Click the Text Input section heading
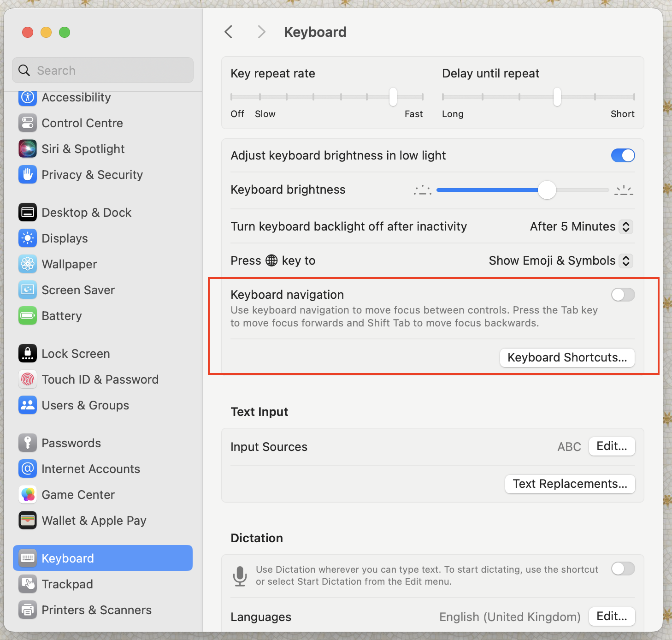Viewport: 672px width, 640px height. 259,412
